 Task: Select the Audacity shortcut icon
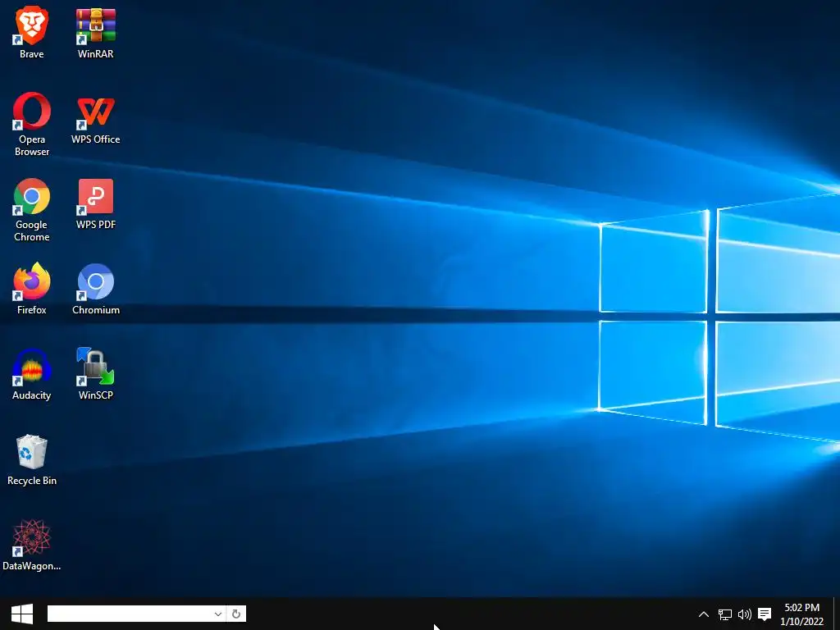32,374
